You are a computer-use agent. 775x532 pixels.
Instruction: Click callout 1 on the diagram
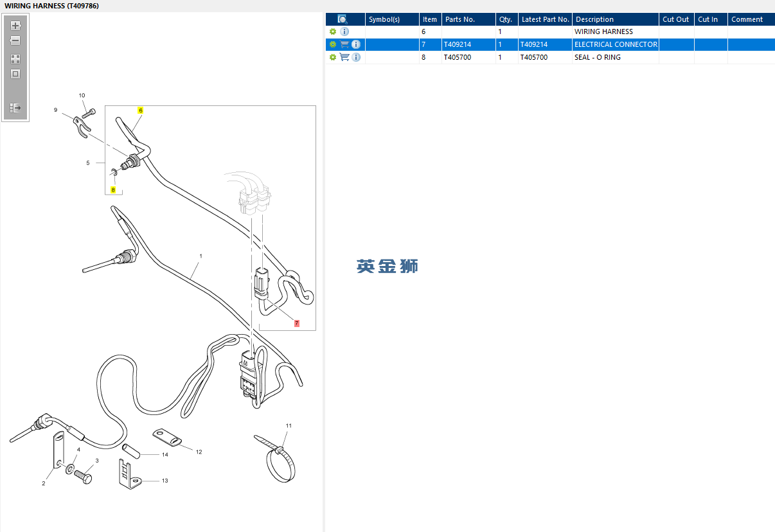201,256
